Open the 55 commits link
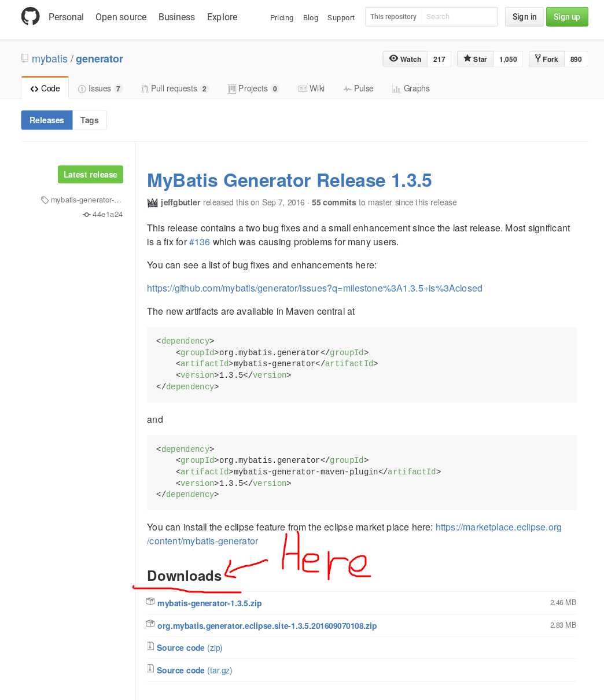Viewport: 604px width, 700px height. pyautogui.click(x=334, y=202)
